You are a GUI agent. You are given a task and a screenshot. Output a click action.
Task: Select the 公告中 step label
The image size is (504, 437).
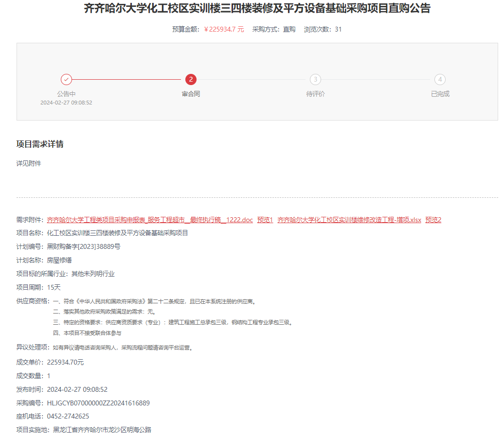[x=66, y=94]
